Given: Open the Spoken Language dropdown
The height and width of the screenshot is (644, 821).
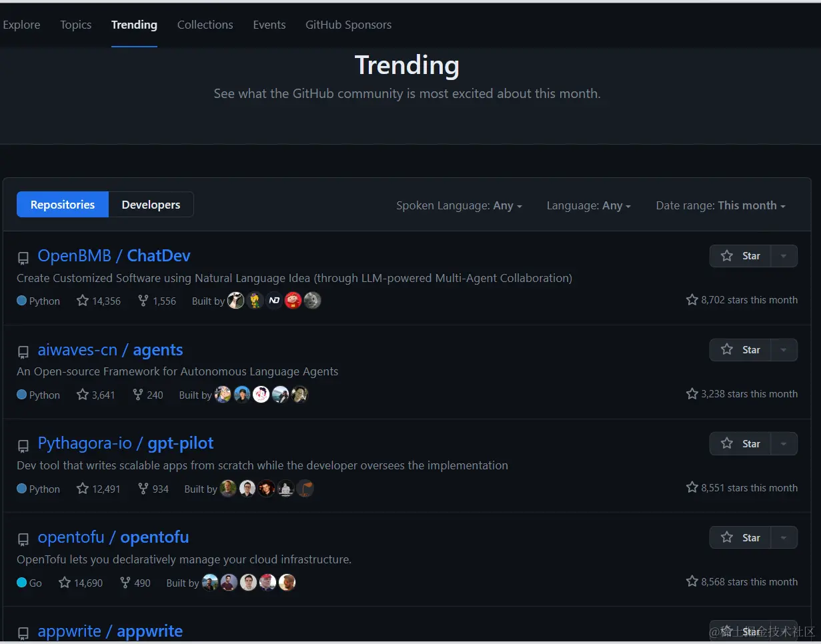Looking at the screenshot, I should click(x=459, y=205).
